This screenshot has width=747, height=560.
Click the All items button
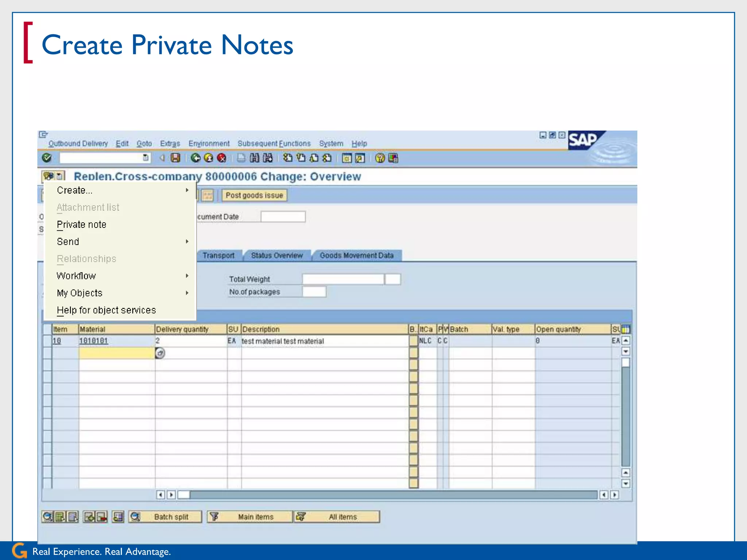point(337,517)
